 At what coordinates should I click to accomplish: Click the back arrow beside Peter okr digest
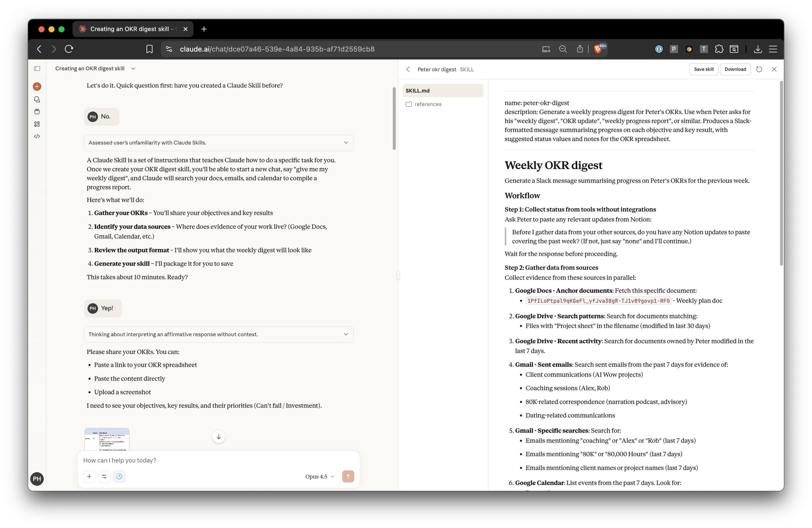408,69
